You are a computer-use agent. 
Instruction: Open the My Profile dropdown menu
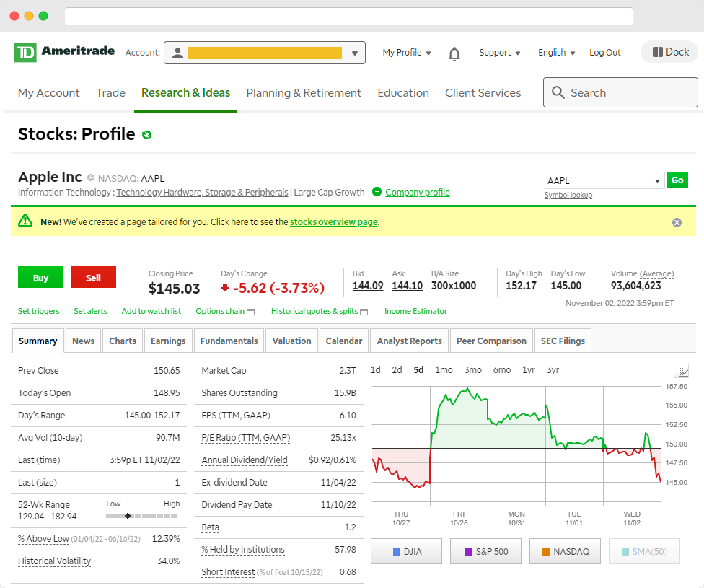click(406, 53)
